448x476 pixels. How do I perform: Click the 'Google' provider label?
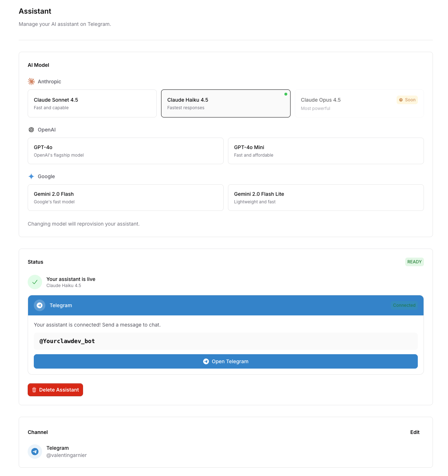[x=46, y=176]
